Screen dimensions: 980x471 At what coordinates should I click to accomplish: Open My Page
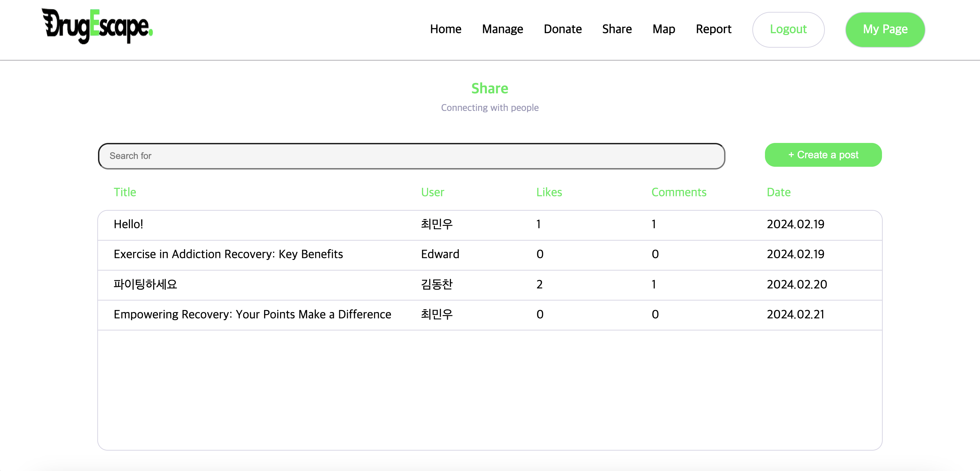point(885,30)
